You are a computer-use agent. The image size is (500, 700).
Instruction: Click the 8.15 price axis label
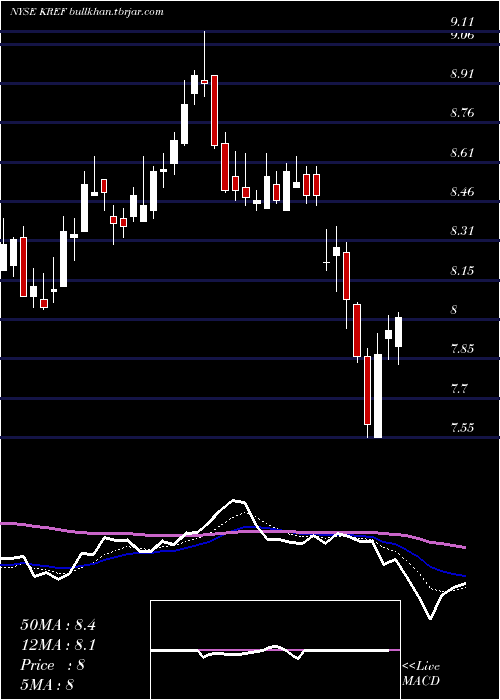[462, 271]
